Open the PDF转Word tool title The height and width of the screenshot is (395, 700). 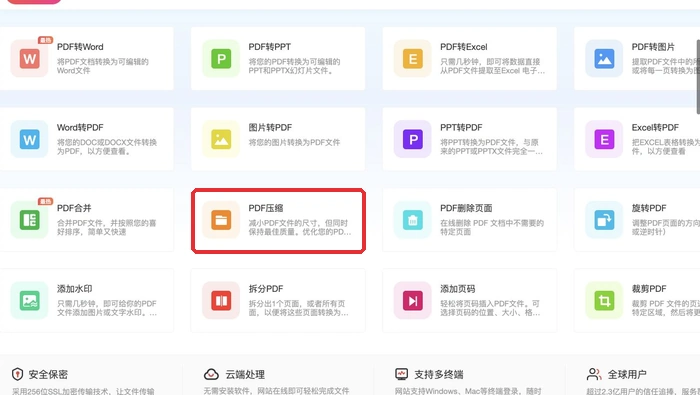pyautogui.click(x=80, y=47)
